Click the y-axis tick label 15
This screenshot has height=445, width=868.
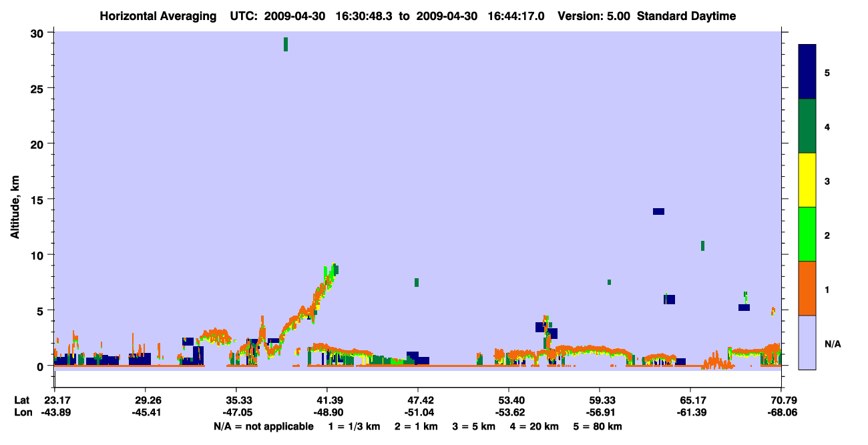coord(38,199)
